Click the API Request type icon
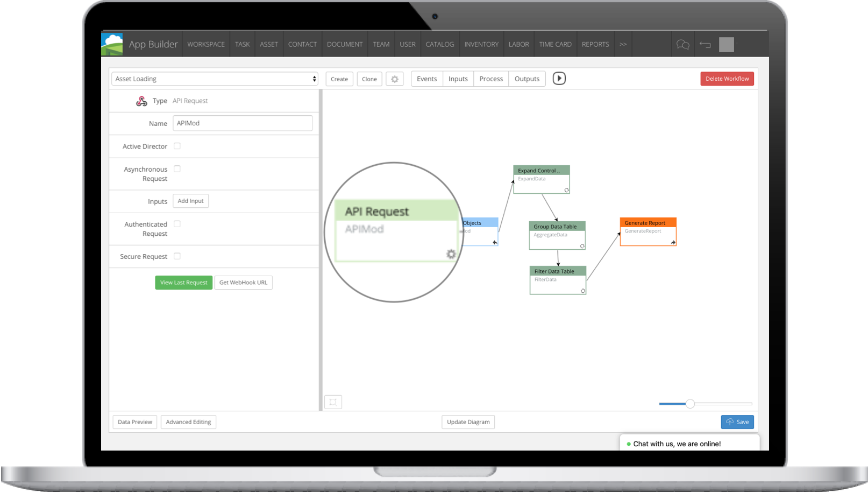The image size is (868, 492). tap(141, 101)
